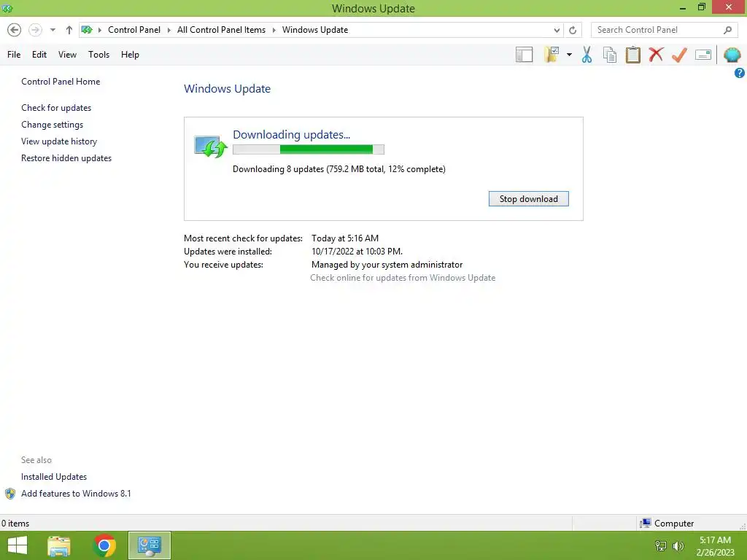
Task: Go to Control Panel Home
Action: [61, 82]
